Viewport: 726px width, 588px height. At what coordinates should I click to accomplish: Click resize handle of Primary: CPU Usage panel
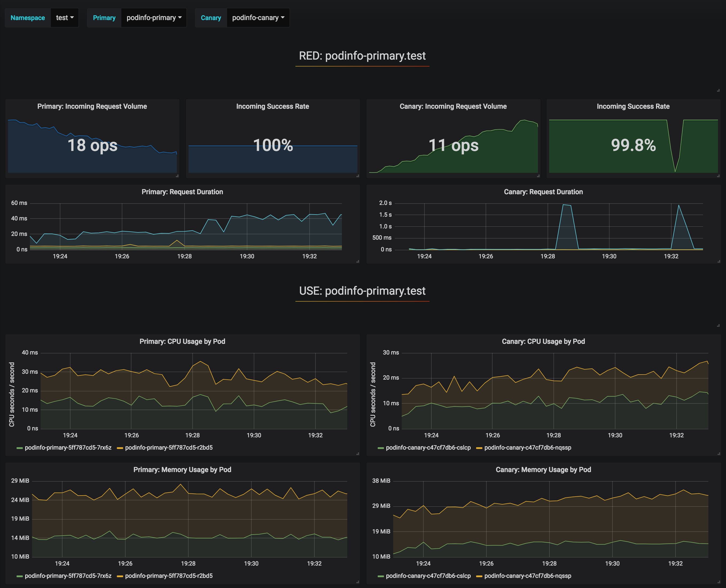click(358, 454)
